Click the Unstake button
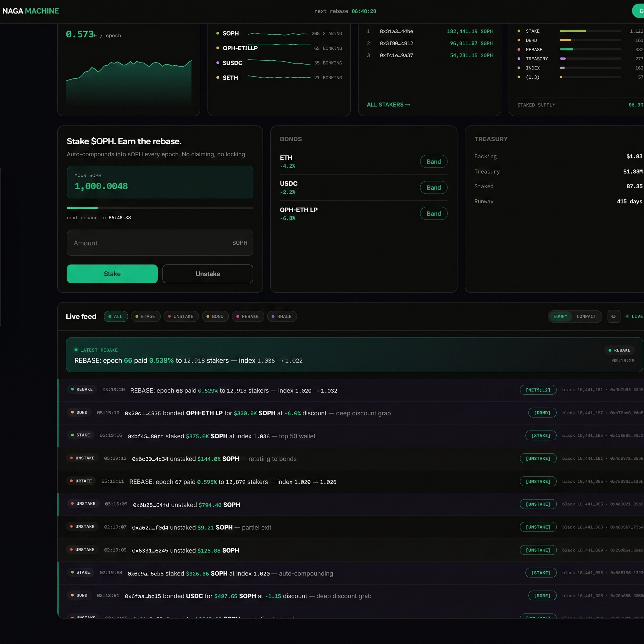644x644 pixels. point(208,274)
